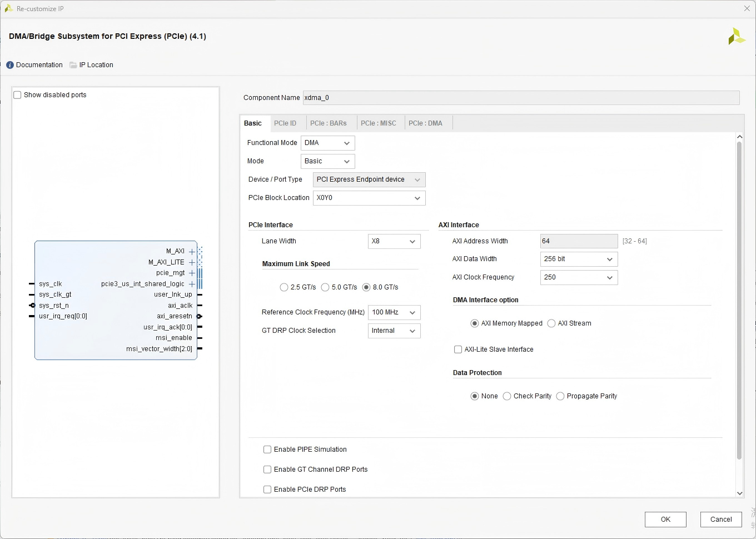Select 8.0 GT/s link speed
Viewport: 756px width, 539px height.
click(x=366, y=287)
